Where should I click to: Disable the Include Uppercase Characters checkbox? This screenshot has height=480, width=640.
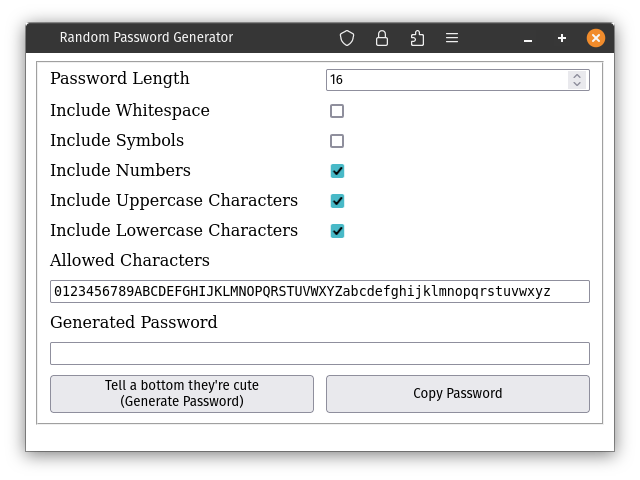pos(337,201)
